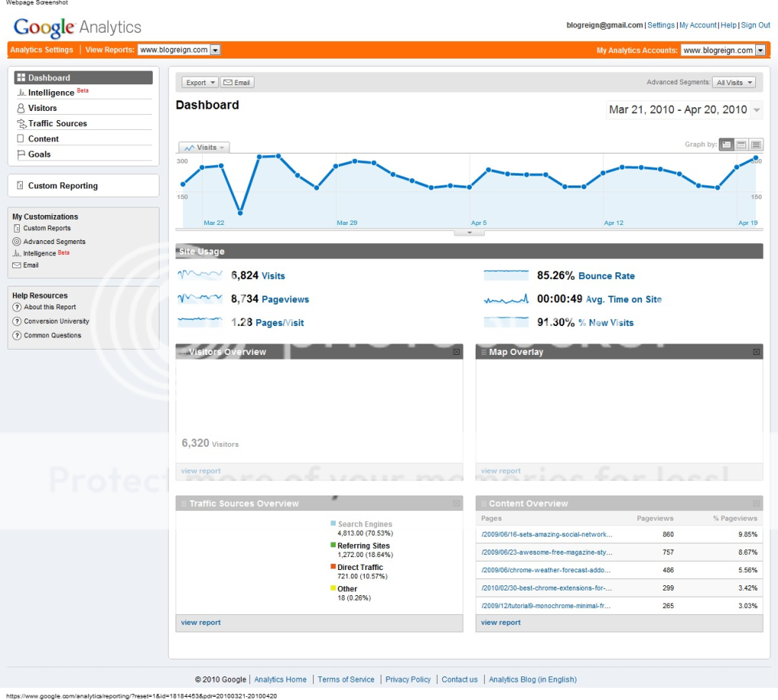
Task: Click the Visitors Overview drag handle icon
Action: (x=184, y=352)
